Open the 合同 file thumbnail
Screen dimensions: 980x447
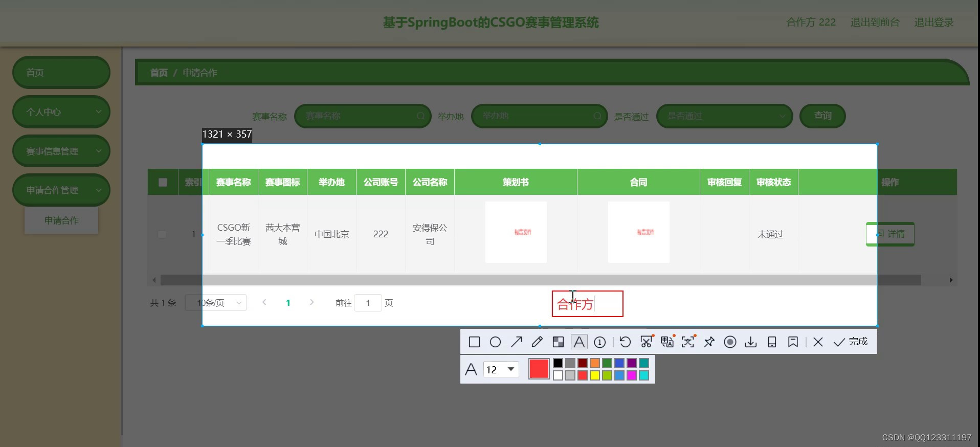coord(638,232)
